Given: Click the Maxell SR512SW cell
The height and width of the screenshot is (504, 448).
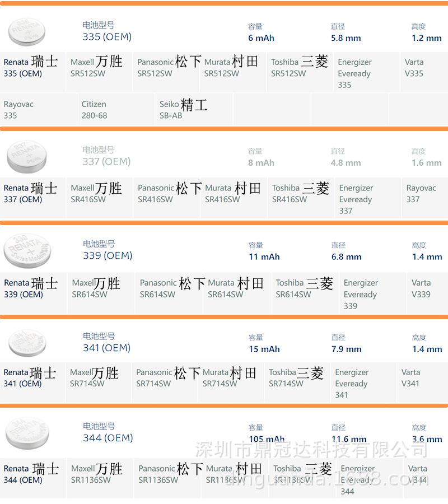Looking at the screenshot, I should 99,72.
